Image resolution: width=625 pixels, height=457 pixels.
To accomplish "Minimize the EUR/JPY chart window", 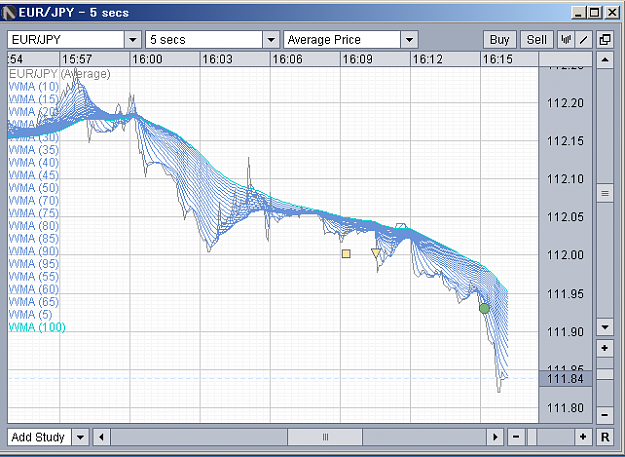I will point(578,13).
